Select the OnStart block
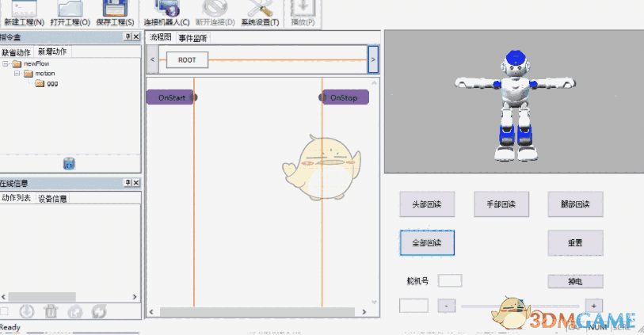This screenshot has height=335, width=644. coord(172,97)
